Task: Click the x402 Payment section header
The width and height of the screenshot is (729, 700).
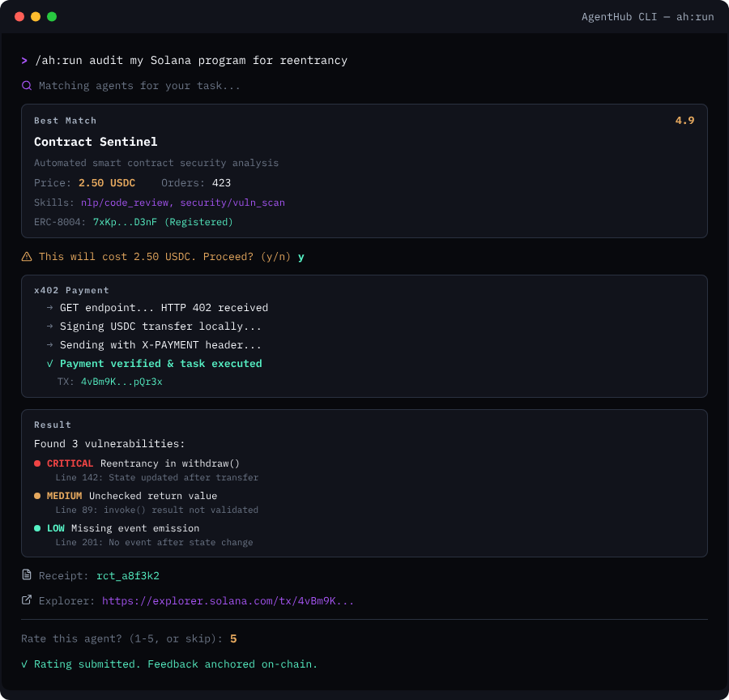Action: (71, 290)
